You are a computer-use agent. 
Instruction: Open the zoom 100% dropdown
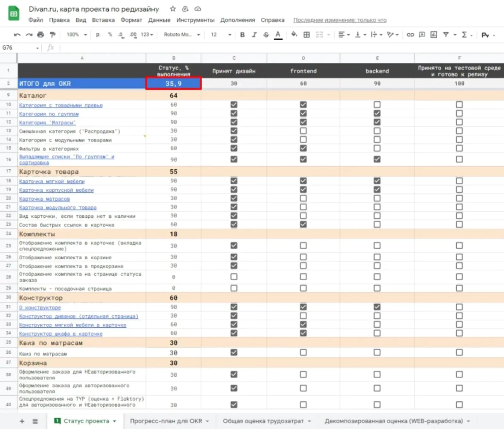point(77,35)
